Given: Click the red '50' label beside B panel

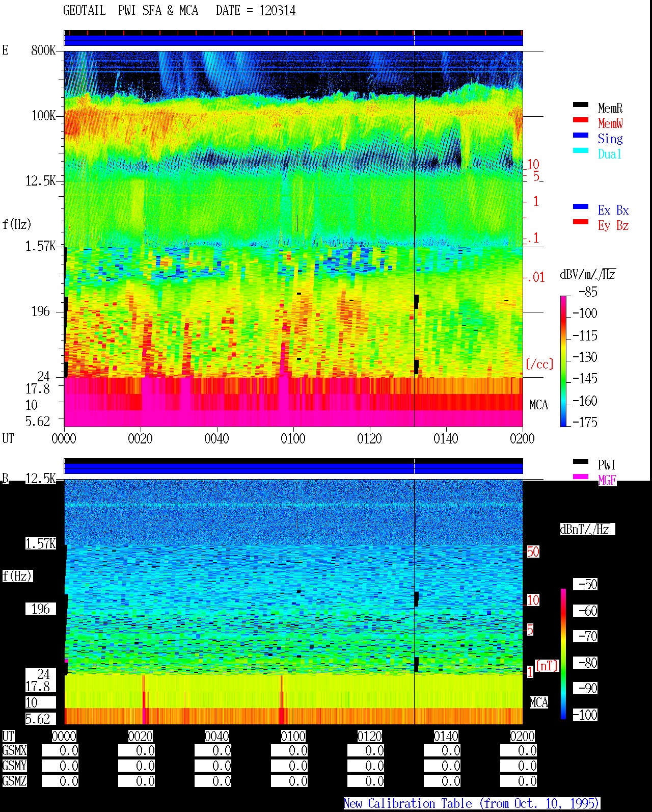Looking at the screenshot, I should click(533, 552).
